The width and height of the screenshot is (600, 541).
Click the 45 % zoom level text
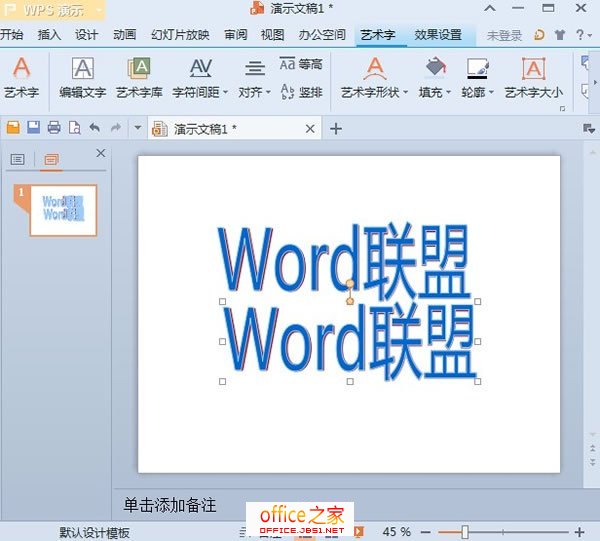(x=396, y=532)
